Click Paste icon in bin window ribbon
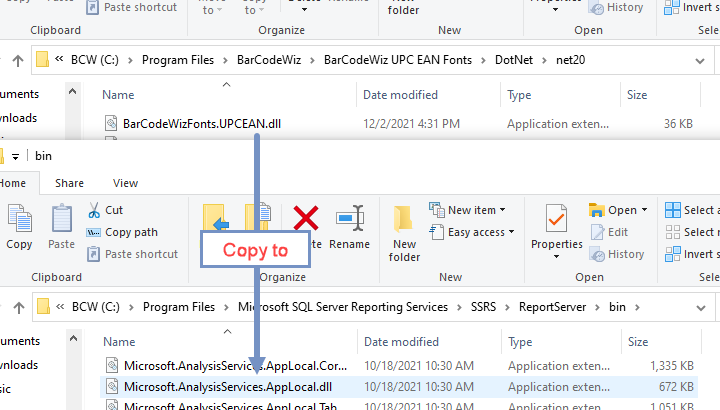 tap(61, 218)
